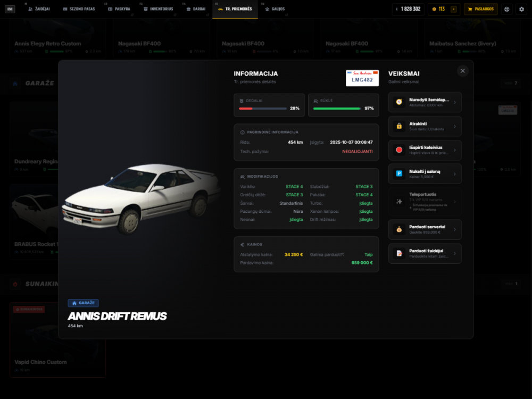Open settings gear icon

pos(521,9)
